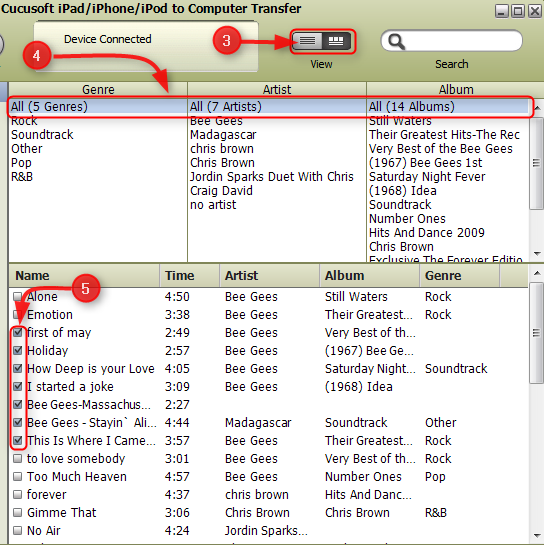Tick the Gimme That checkbox
Viewport: 544px width, 545px height.
(17, 513)
